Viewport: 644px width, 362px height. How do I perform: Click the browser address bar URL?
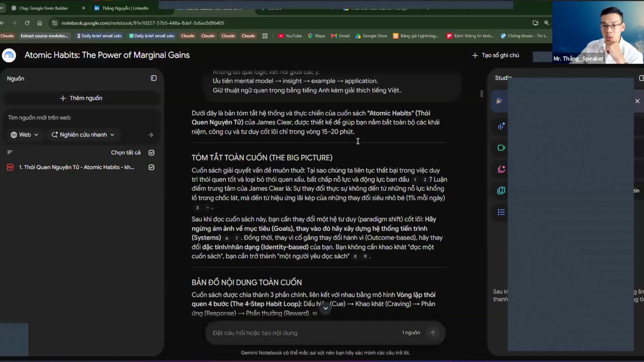point(143,23)
